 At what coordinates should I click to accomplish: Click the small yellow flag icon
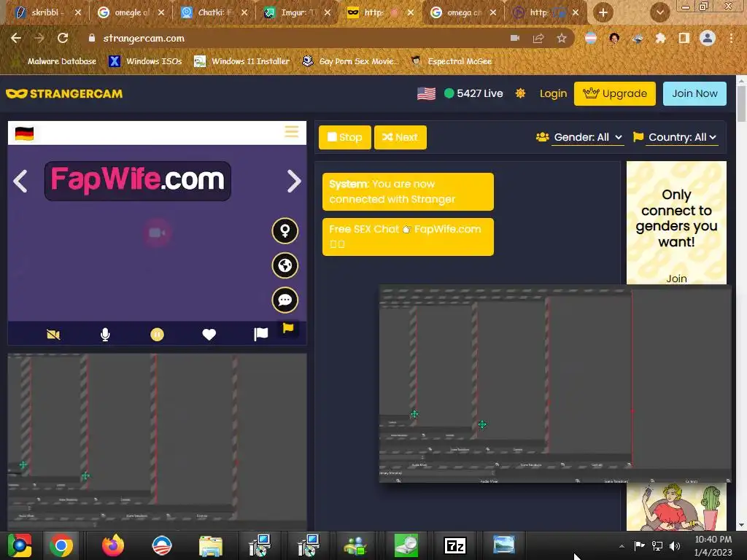click(x=288, y=327)
